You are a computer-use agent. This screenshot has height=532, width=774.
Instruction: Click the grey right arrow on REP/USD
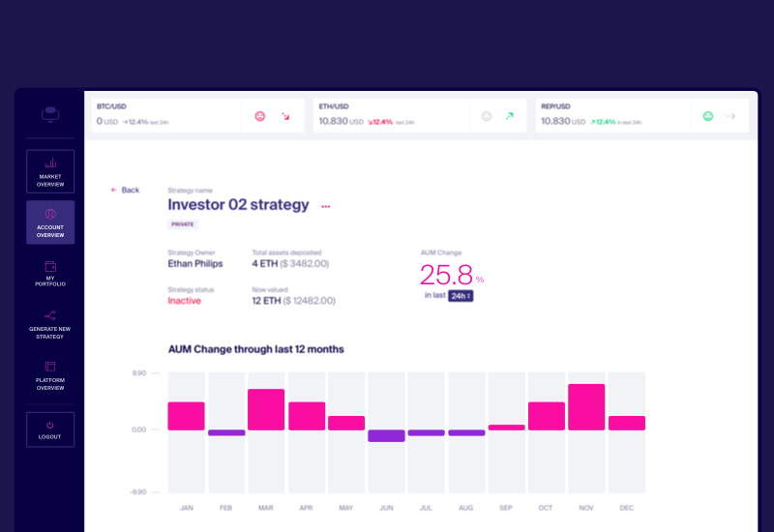click(731, 116)
